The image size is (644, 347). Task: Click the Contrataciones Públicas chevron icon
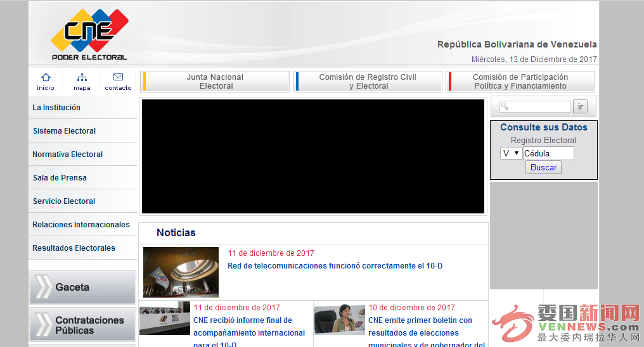tap(44, 325)
